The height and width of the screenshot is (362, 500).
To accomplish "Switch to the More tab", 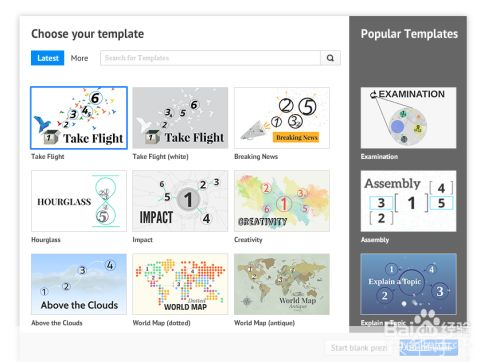I will 79,58.
